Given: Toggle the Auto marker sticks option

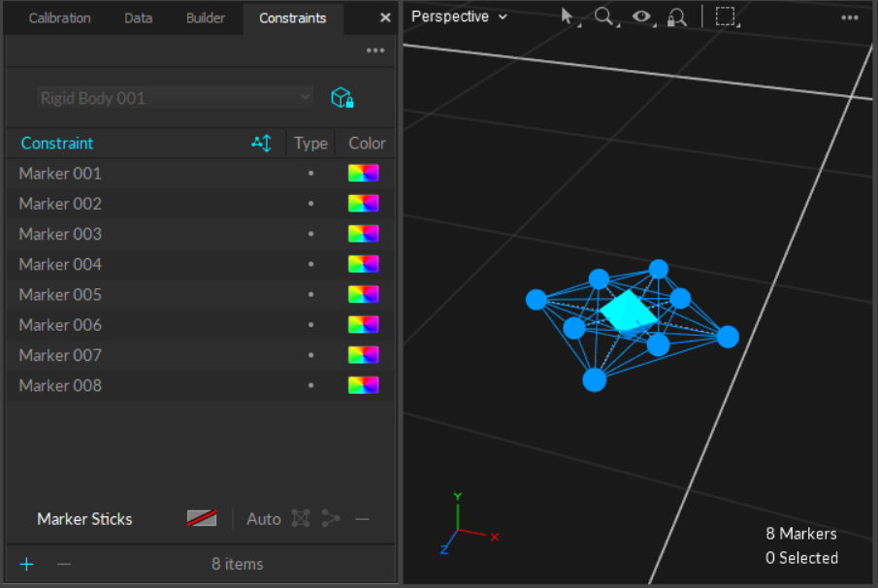Looking at the screenshot, I should 263,519.
